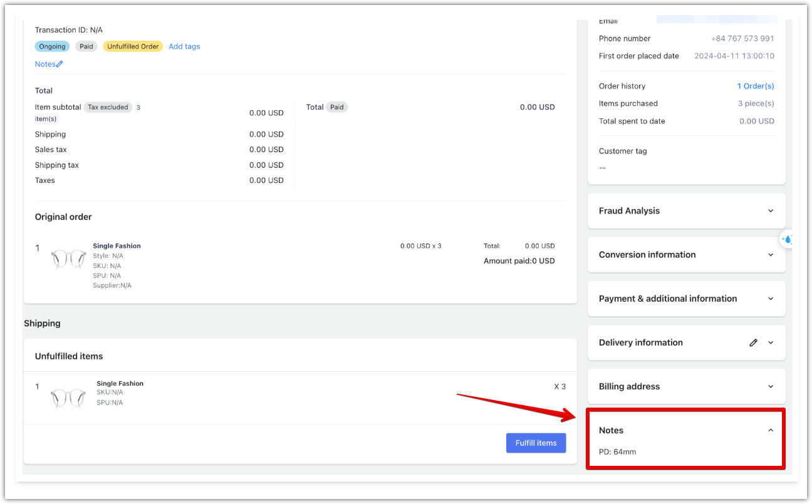
Task: Open glasses thumbnail in Original order
Action: tap(68, 259)
